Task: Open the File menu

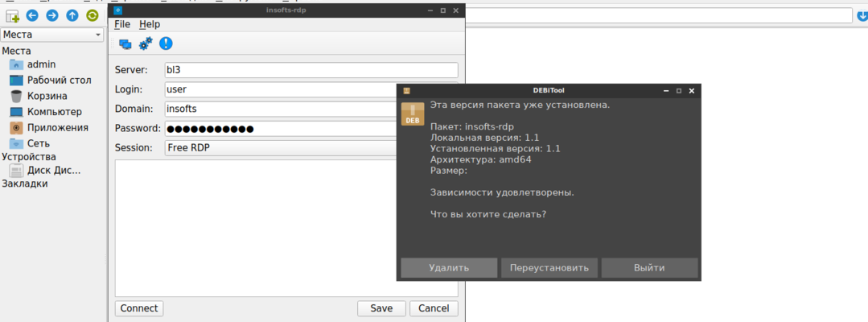Action: point(121,24)
